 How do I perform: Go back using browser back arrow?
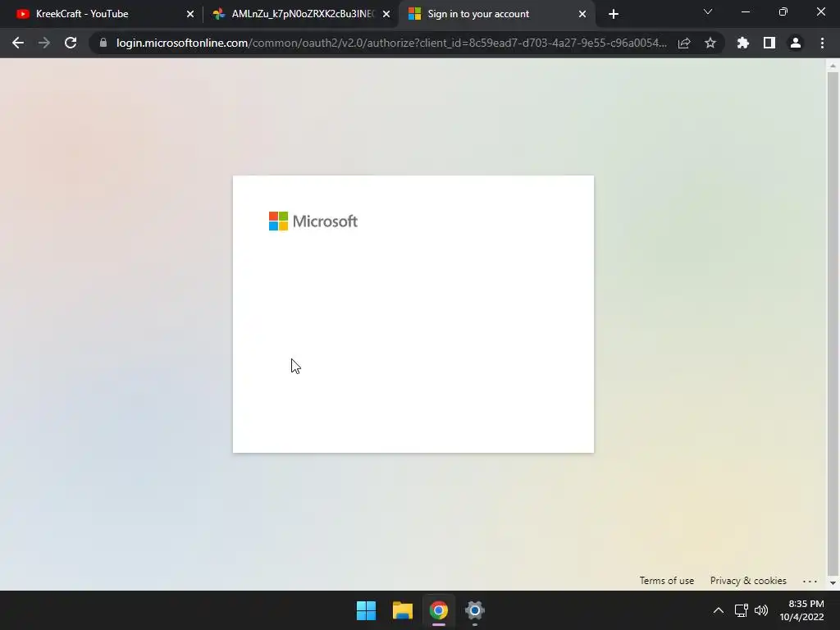click(18, 43)
